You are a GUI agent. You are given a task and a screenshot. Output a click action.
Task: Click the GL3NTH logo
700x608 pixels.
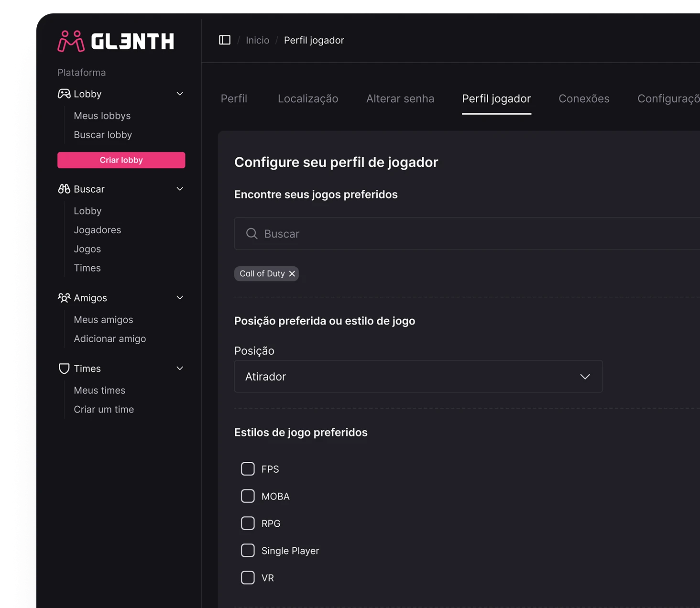point(116,41)
